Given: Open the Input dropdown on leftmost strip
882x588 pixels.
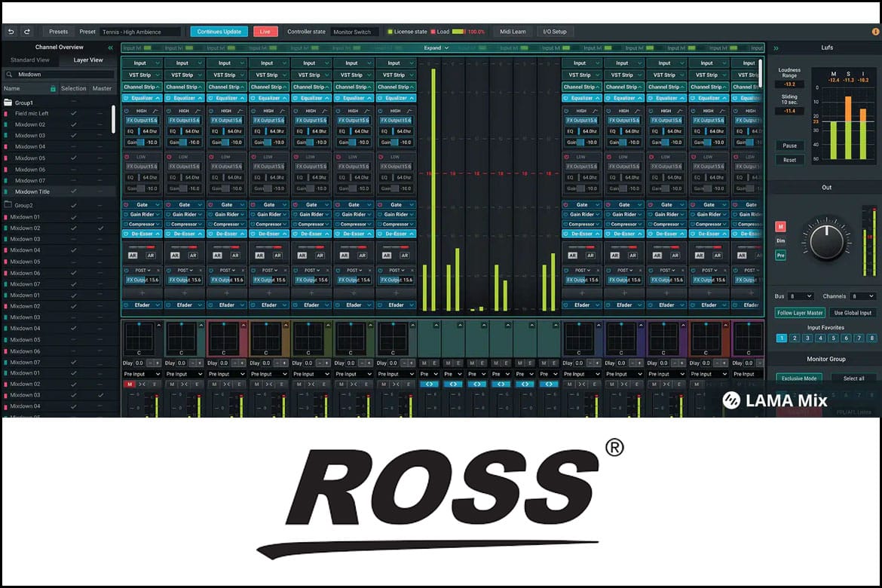Looking at the screenshot, I should (x=142, y=63).
